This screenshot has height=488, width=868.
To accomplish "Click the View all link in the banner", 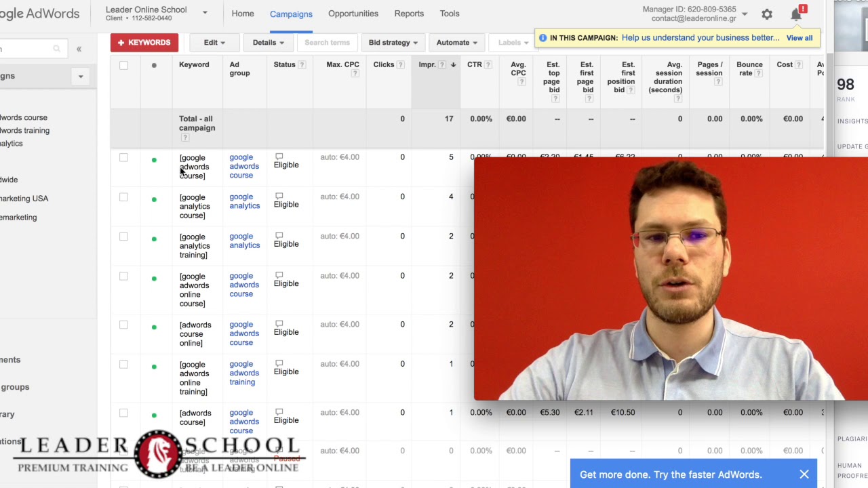I will (799, 38).
